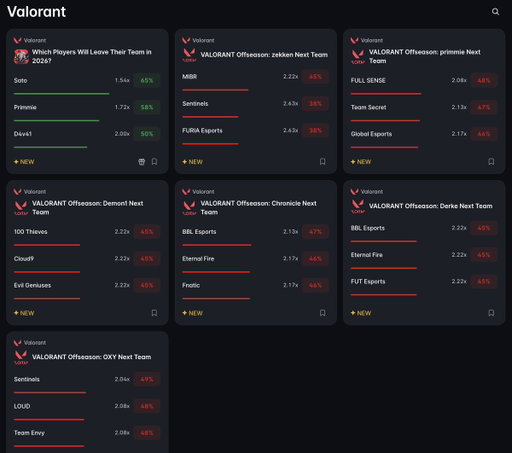Click Valorant category tag on the Chronicle card
The height and width of the screenshot is (453, 512).
[x=198, y=192]
